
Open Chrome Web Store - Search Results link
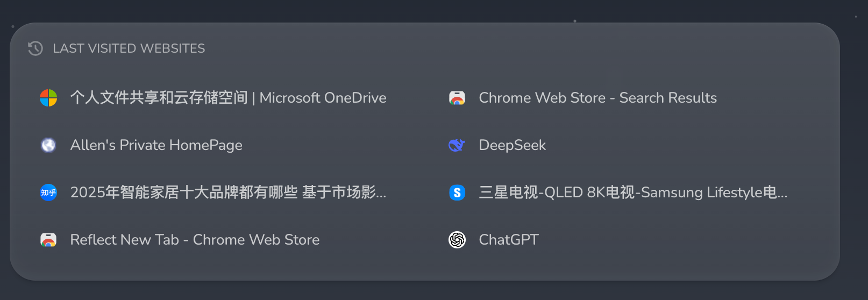tap(597, 98)
